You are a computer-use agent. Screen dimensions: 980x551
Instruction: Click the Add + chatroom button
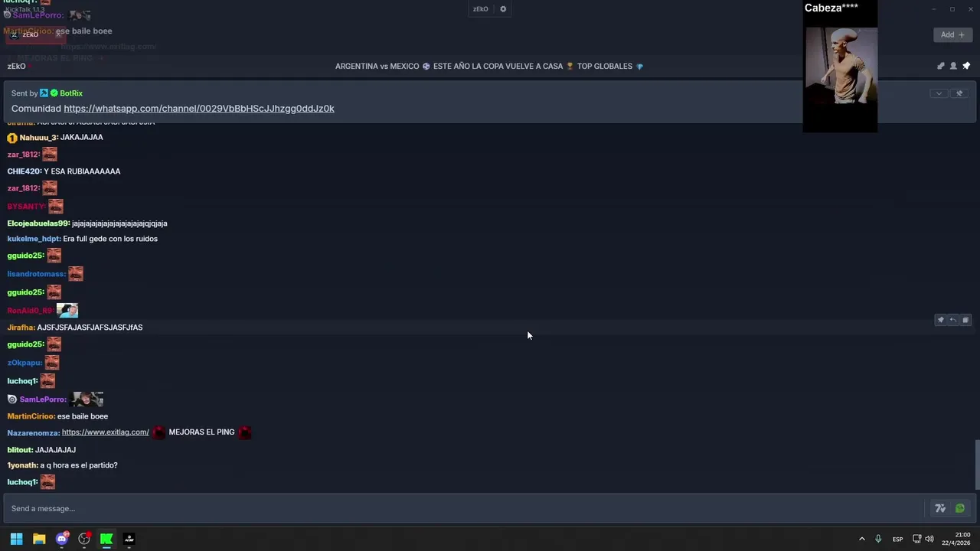click(952, 34)
